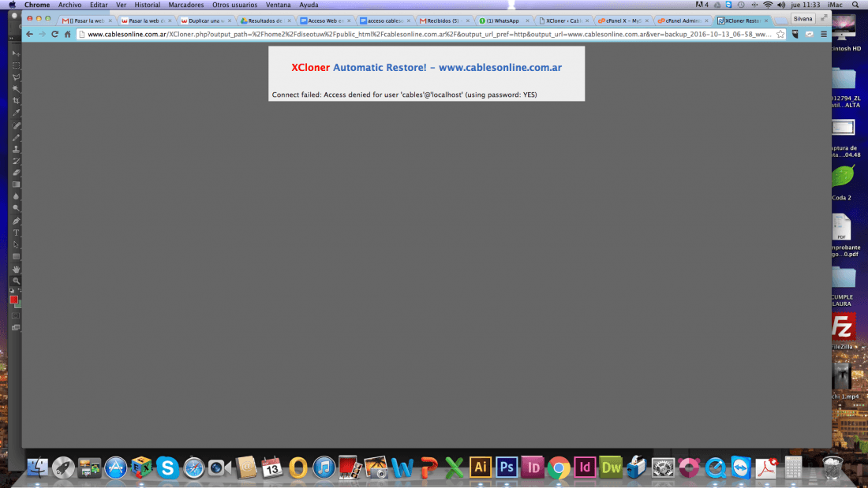Screen dimensions: 868x488
Task: Switch to the cPanel X tab
Action: coord(623,21)
